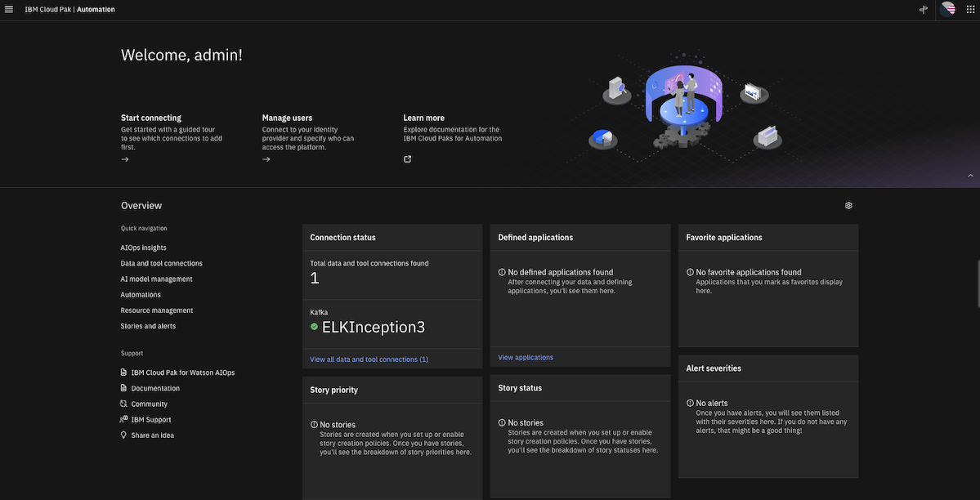Open AIOps insights from quick navigation
The image size is (980, 500).
(x=143, y=248)
